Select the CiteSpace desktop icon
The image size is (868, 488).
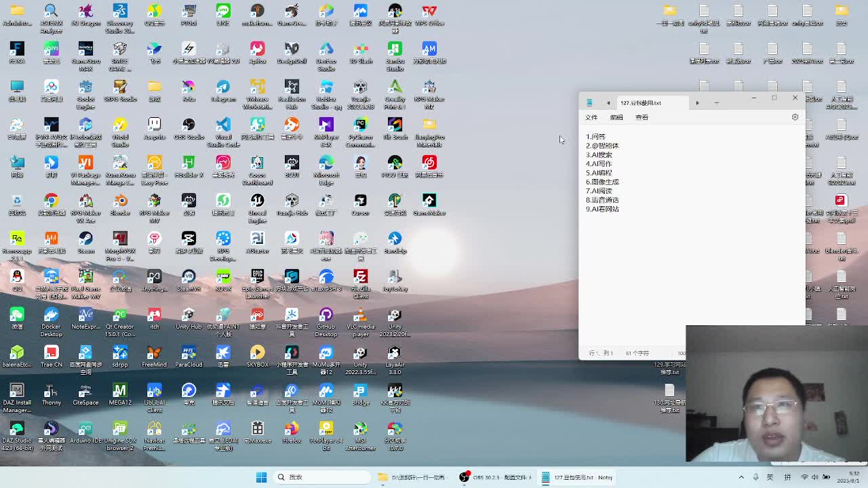pos(85,394)
